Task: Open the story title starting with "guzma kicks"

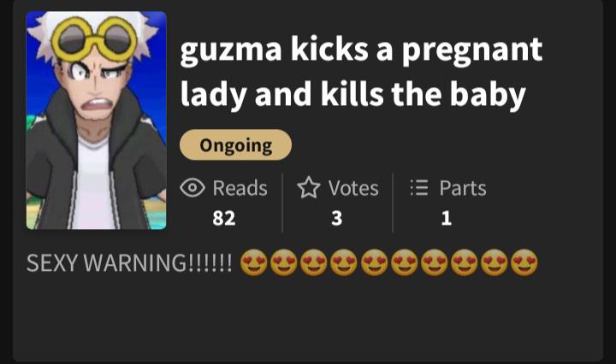Action: click(361, 72)
